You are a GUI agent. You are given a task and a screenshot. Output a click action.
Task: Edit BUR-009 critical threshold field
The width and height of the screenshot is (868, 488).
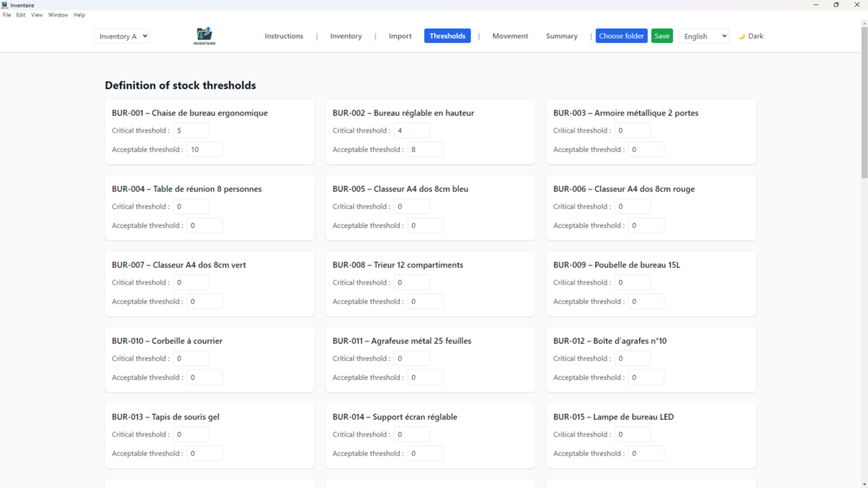(633, 282)
